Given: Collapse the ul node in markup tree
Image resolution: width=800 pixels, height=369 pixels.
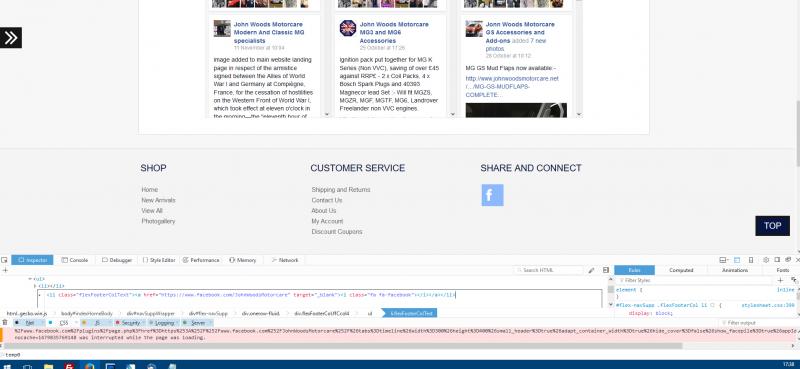Looking at the screenshot, I should (30, 279).
